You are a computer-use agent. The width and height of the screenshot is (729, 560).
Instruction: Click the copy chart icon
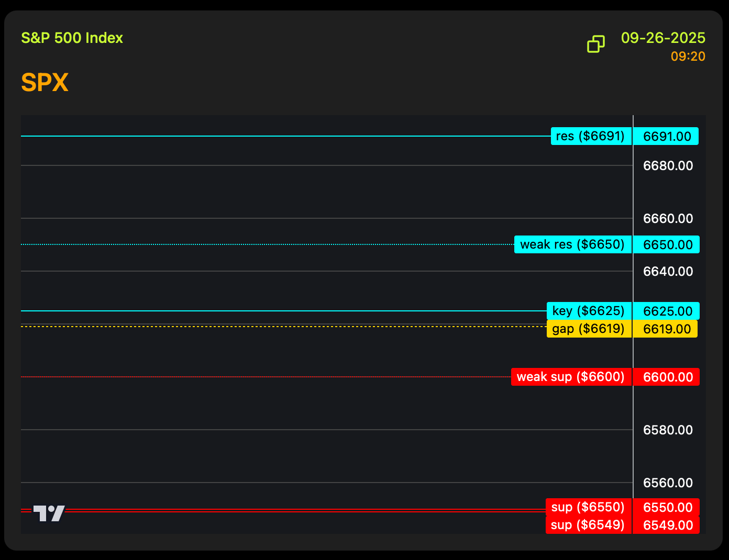tap(595, 44)
